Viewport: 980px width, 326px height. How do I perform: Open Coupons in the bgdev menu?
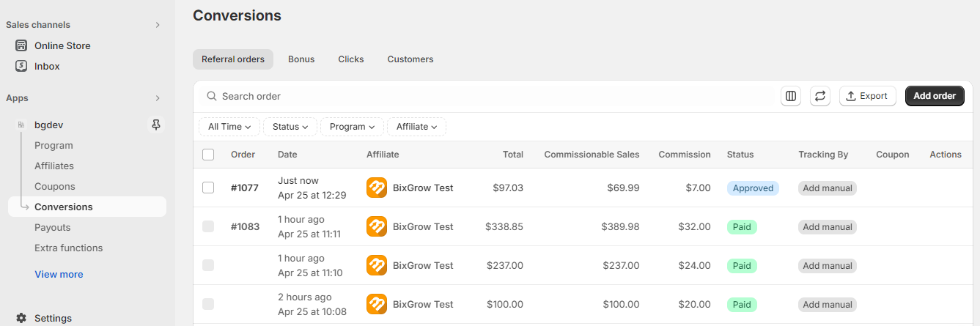[x=55, y=186]
